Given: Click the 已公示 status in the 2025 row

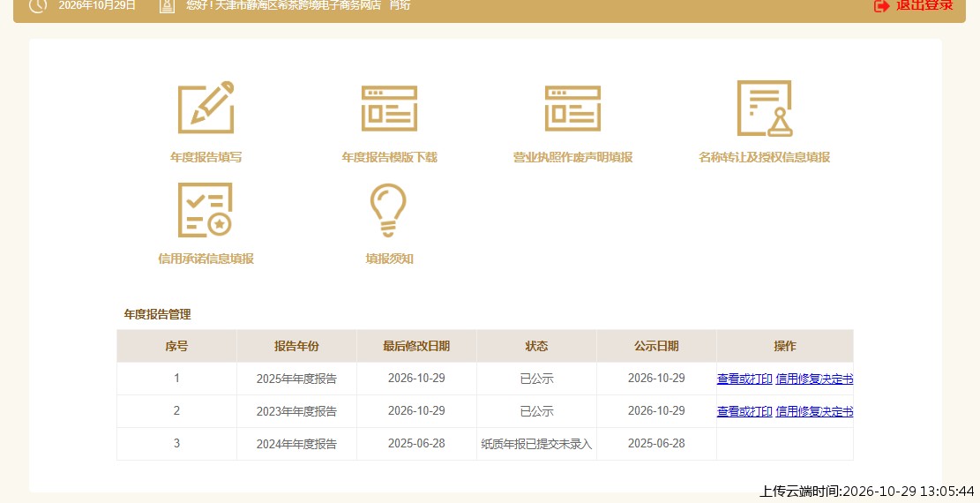Looking at the screenshot, I should (x=537, y=379).
